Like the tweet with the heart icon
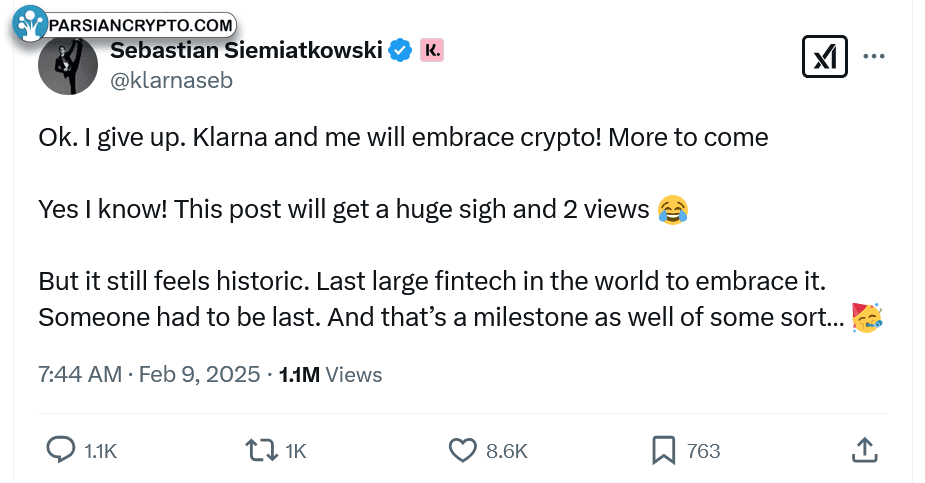 tap(462, 450)
